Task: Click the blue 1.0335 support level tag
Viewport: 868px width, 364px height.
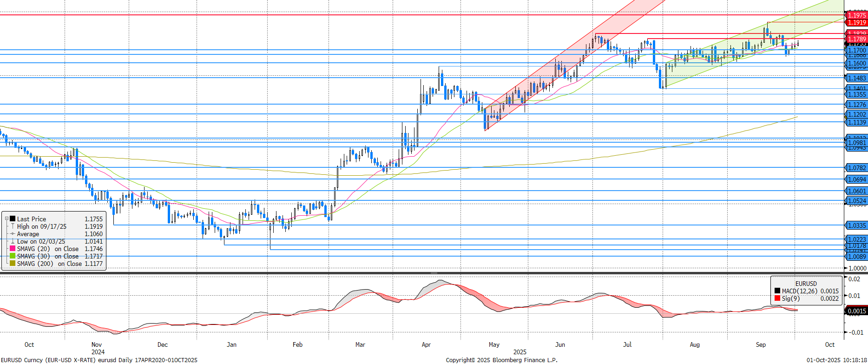Action: click(856, 225)
